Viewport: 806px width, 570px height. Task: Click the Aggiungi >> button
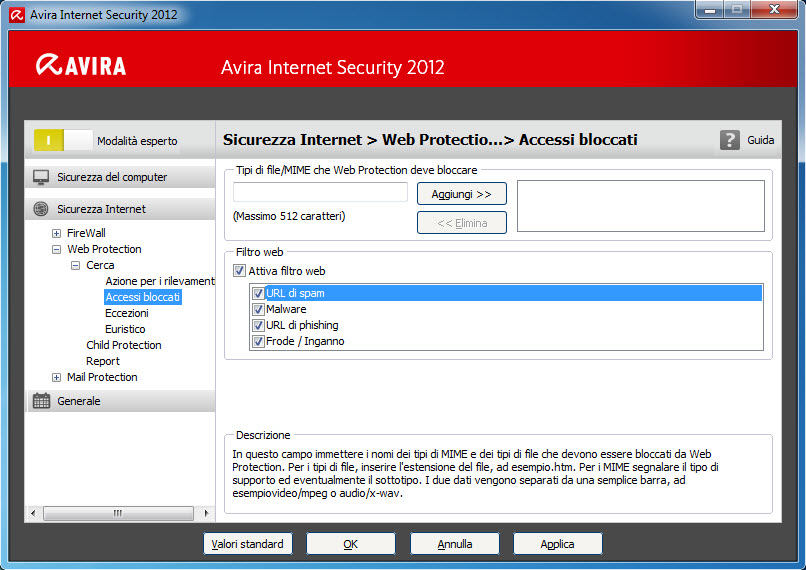coord(462,194)
